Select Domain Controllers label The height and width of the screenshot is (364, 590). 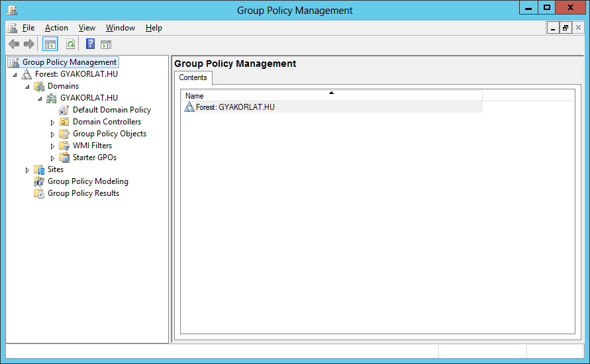pos(107,122)
